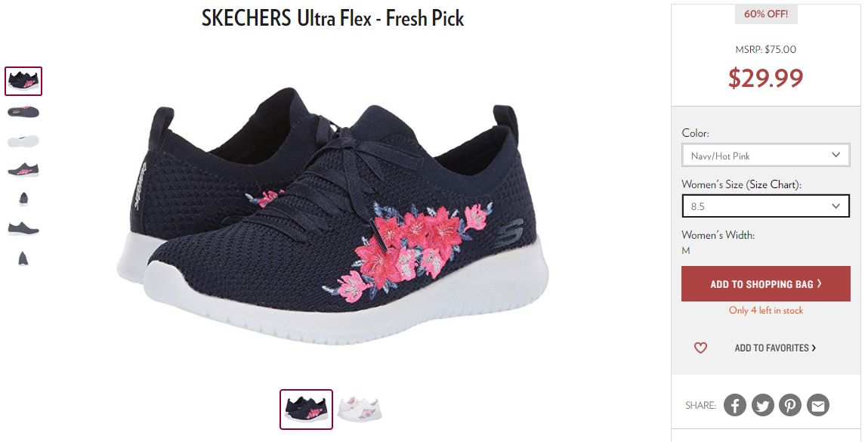View the fourth floral side thumbnail

pyautogui.click(x=23, y=169)
